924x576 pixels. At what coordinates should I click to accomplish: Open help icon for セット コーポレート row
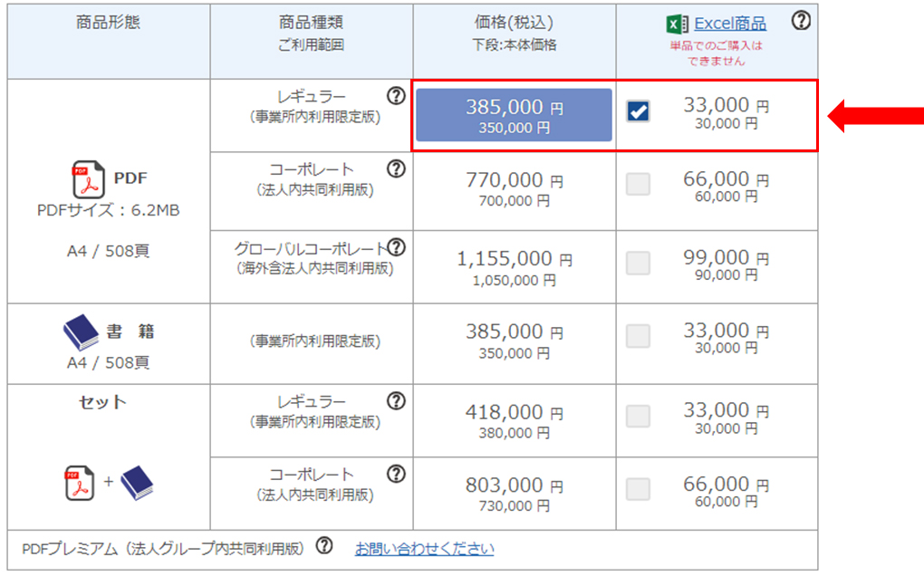pyautogui.click(x=395, y=474)
